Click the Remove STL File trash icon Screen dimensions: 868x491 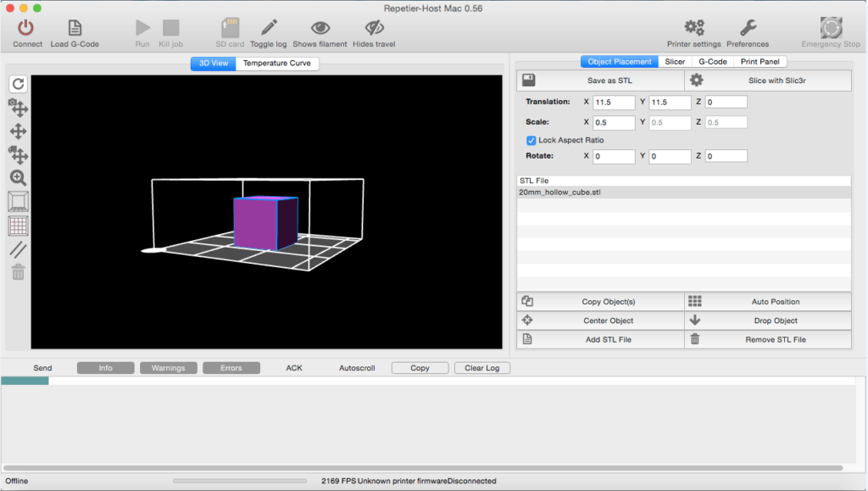[x=695, y=338]
